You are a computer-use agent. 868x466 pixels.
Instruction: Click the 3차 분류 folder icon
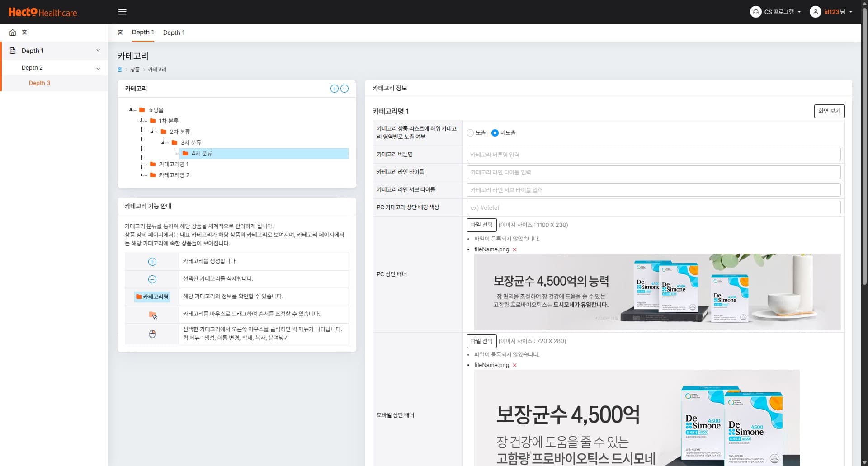pos(175,142)
